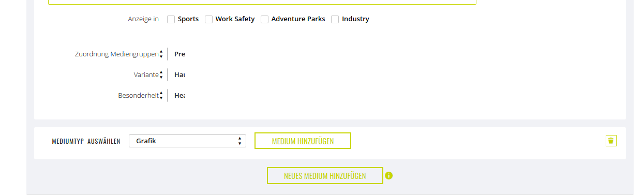The height and width of the screenshot is (196, 644).
Task: Open the Mediumtyp dropdown showing Grafik
Action: tap(187, 141)
